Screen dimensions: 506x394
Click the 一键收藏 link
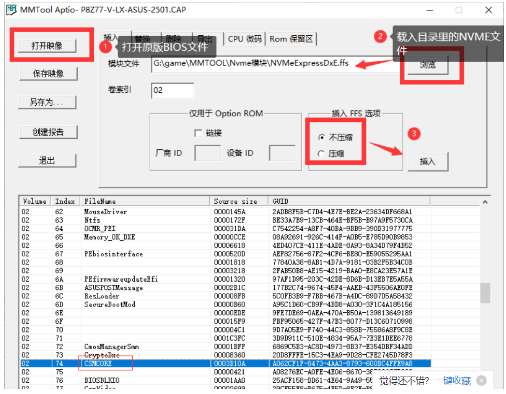[x=457, y=380]
